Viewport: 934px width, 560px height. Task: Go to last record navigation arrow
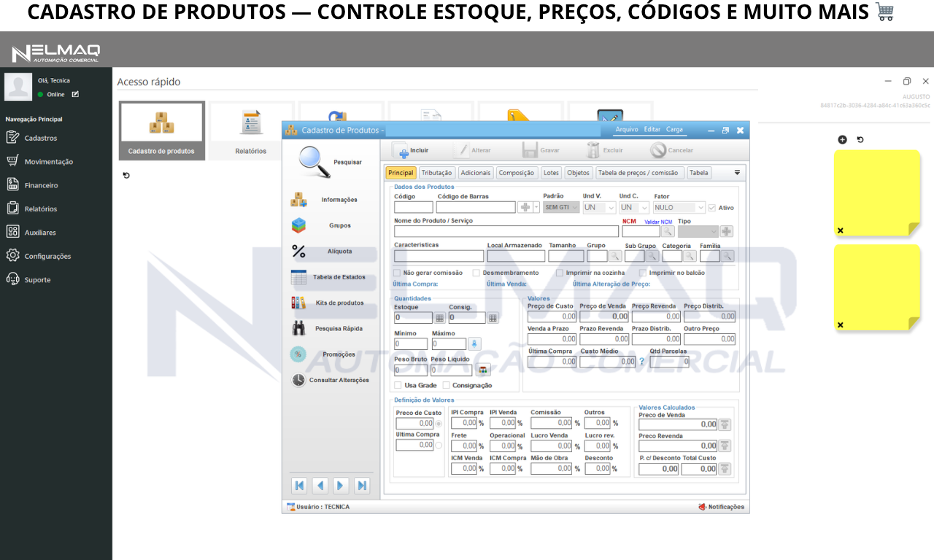click(362, 486)
